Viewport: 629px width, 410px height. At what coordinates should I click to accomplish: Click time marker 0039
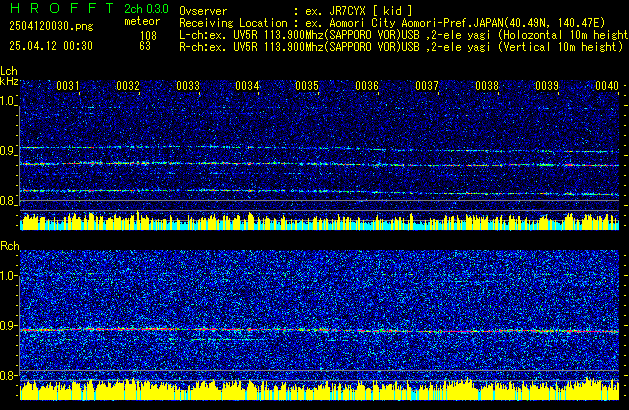point(547,86)
